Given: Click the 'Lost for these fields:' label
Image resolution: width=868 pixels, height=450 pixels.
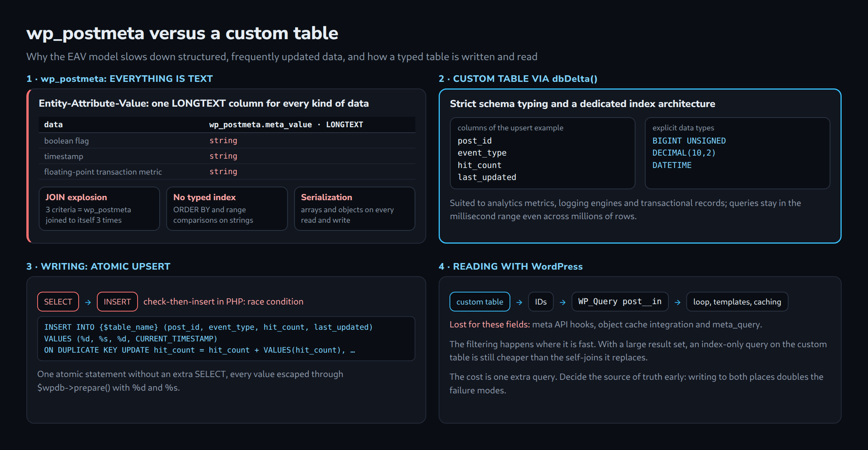Looking at the screenshot, I should (x=490, y=324).
